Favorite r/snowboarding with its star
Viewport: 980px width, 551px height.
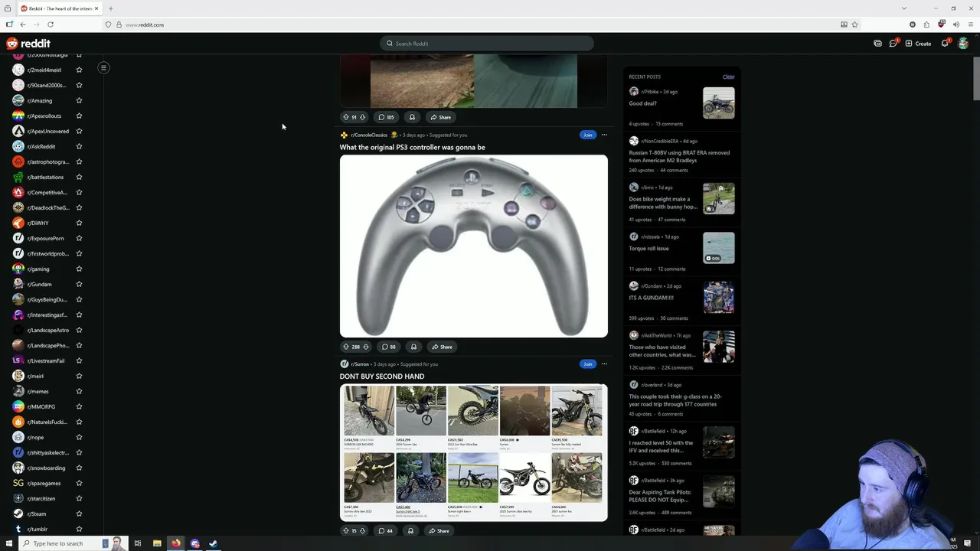(79, 468)
